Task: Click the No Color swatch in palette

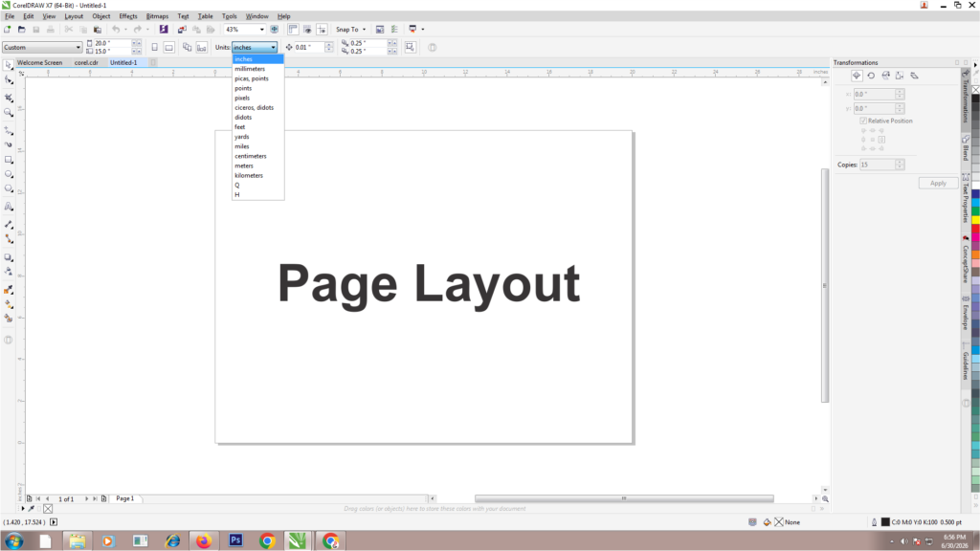Action: (975, 89)
